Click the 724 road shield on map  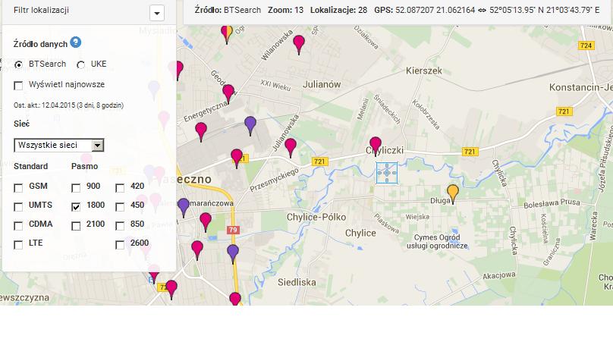pyautogui.click(x=586, y=45)
